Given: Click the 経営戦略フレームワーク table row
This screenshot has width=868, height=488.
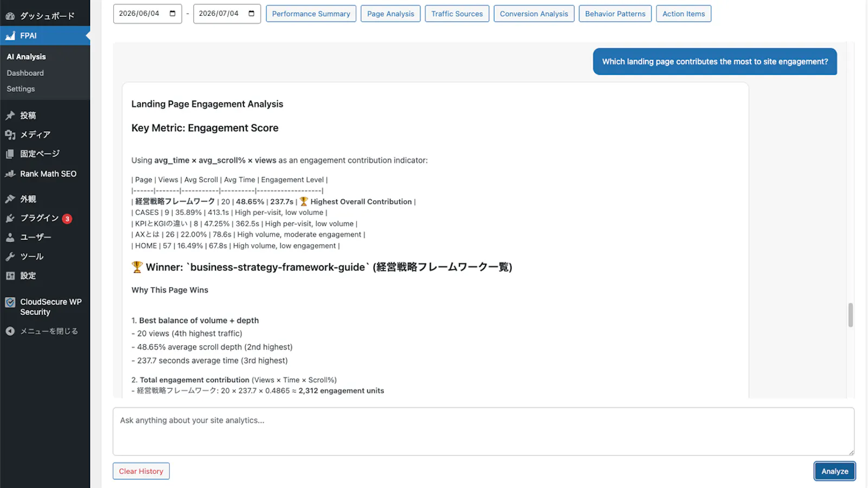Looking at the screenshot, I should coord(273,201).
